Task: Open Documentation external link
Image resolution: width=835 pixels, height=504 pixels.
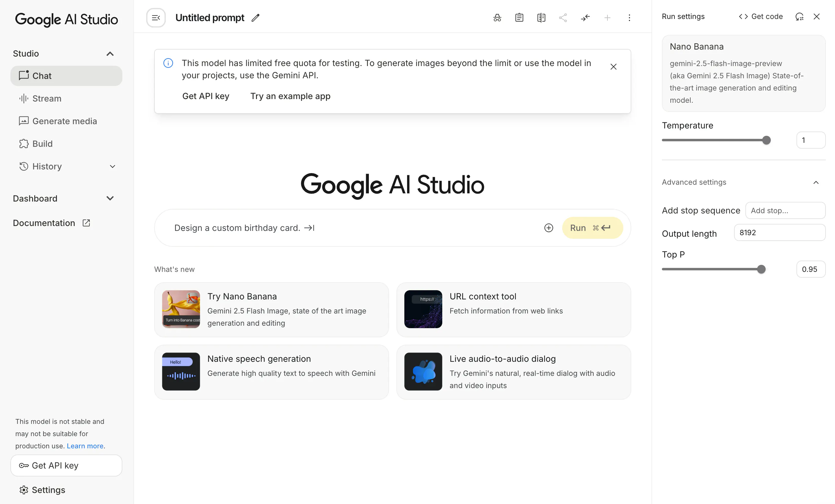Action: [x=51, y=223]
